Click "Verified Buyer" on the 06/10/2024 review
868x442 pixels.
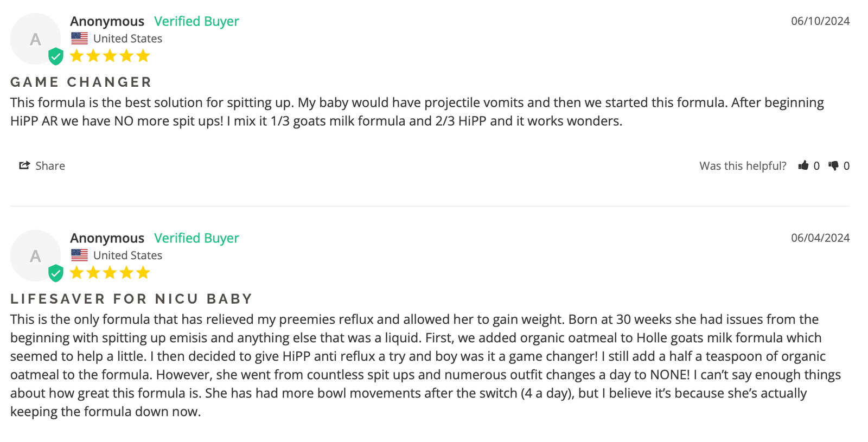196,21
